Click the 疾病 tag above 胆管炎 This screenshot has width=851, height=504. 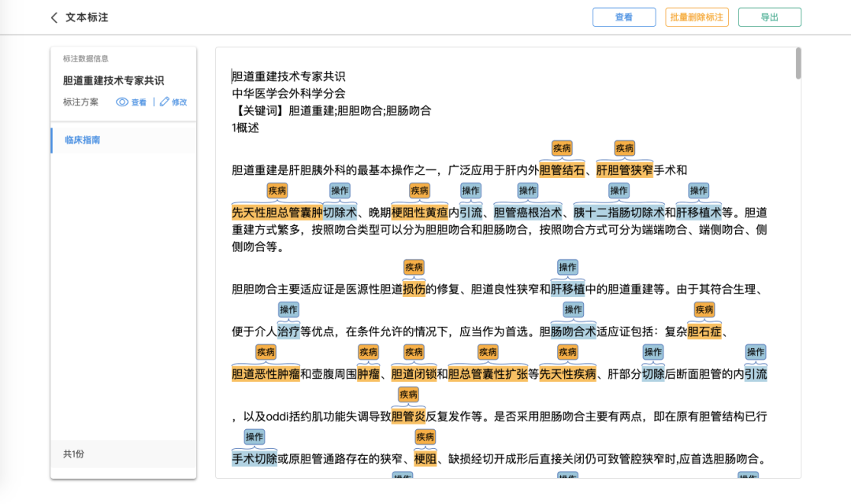point(408,395)
